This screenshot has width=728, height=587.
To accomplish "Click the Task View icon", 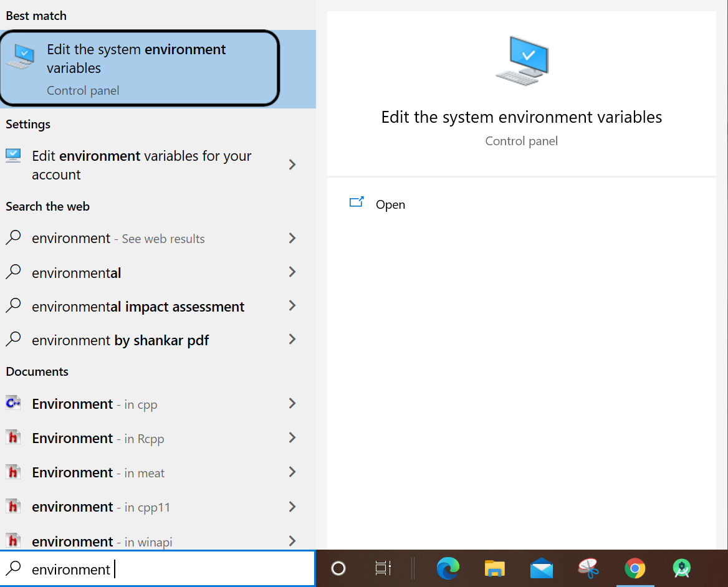I will point(383,568).
